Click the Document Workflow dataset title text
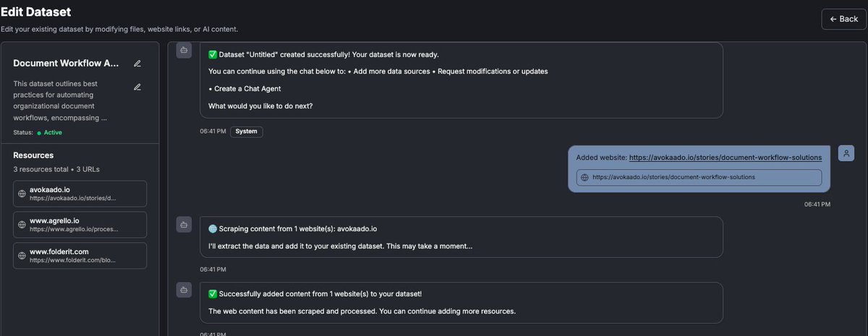The height and width of the screenshot is (336, 868). [66, 64]
